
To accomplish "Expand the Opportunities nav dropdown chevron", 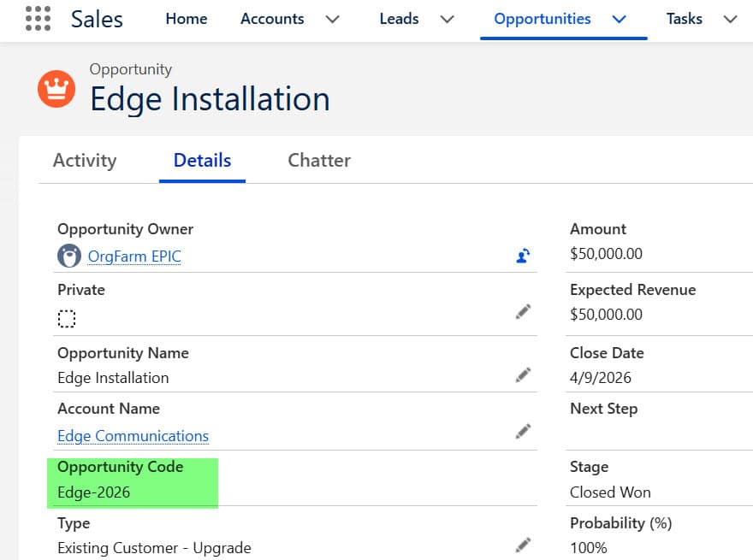I will click(x=620, y=19).
